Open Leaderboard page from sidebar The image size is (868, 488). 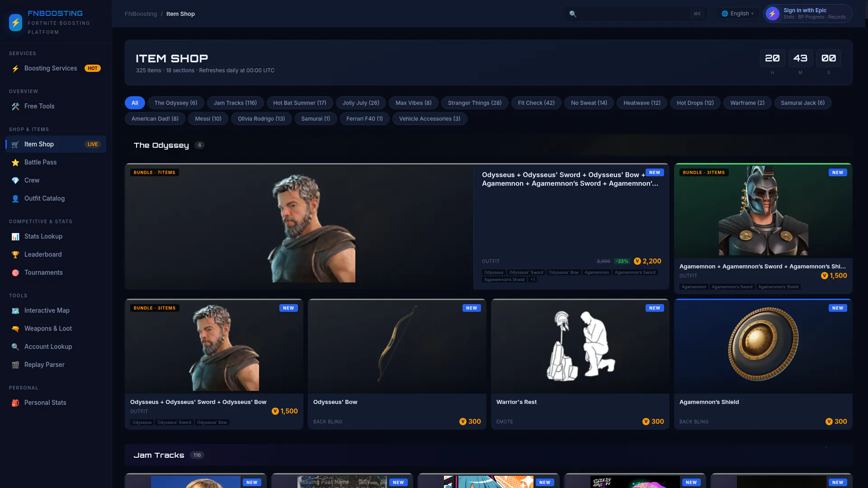tap(56, 255)
